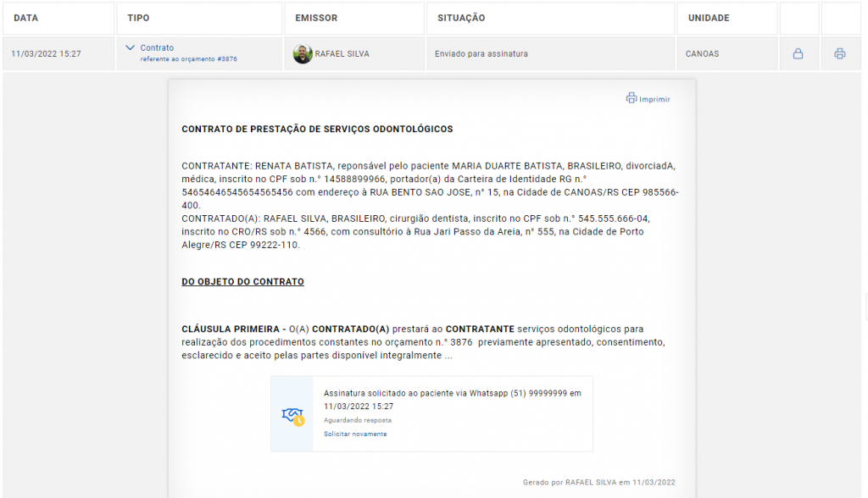The width and height of the screenshot is (868, 498).
Task: Click the EMISSOR column header
Action: [x=316, y=18]
